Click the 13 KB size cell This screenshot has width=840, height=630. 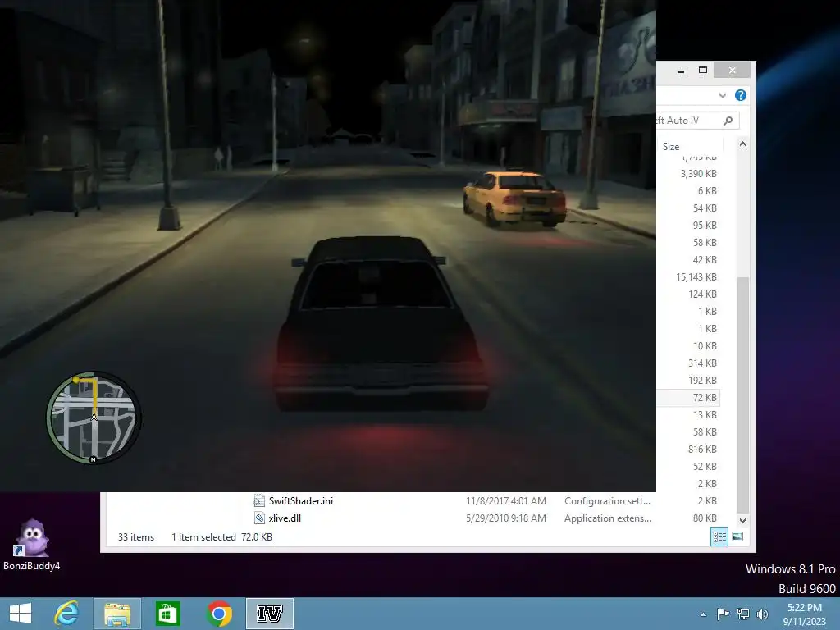click(x=705, y=414)
